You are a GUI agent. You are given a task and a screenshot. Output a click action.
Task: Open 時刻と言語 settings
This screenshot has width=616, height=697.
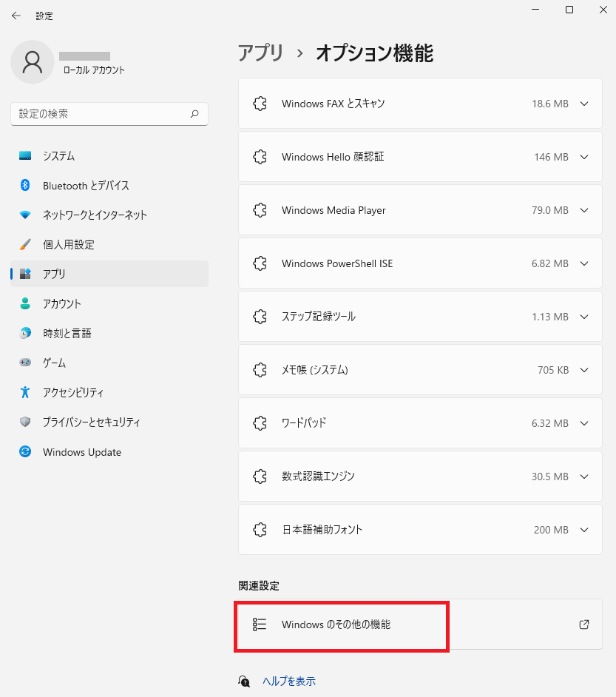109,333
